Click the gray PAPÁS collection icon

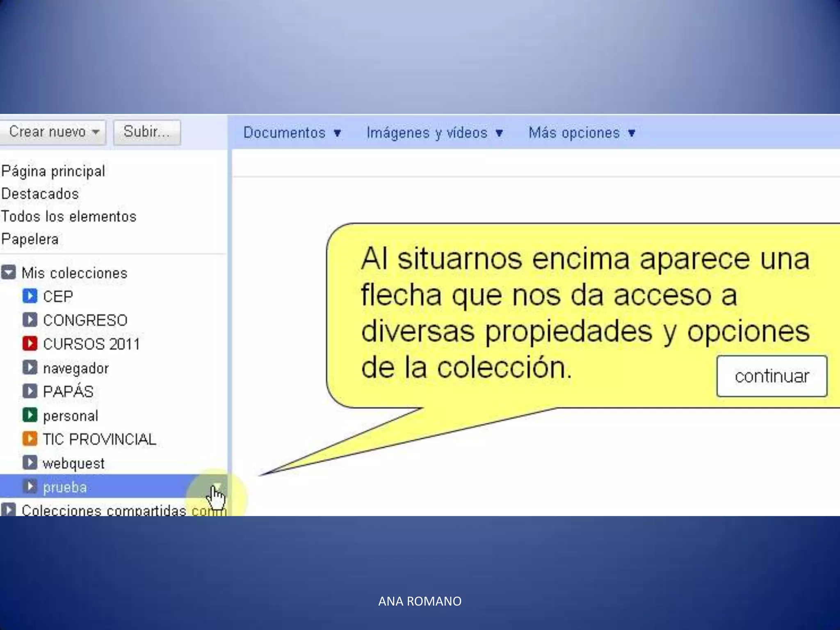point(30,391)
